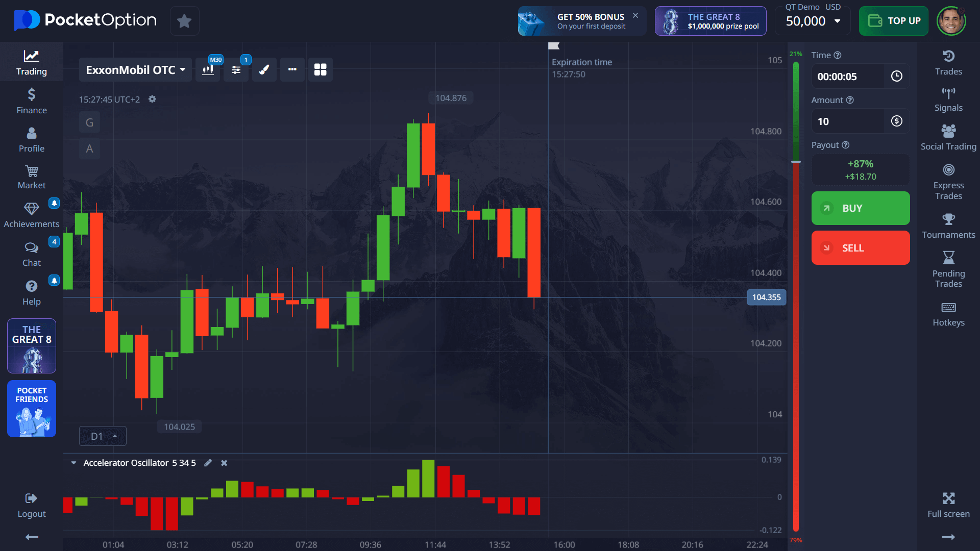Open Signals panel
This screenshot has width=980, height=551.
click(x=948, y=99)
